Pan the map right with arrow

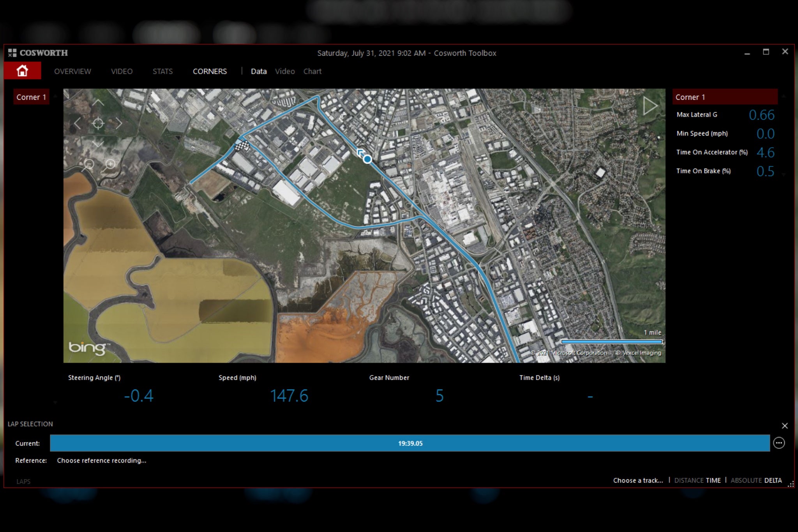pyautogui.click(x=119, y=123)
